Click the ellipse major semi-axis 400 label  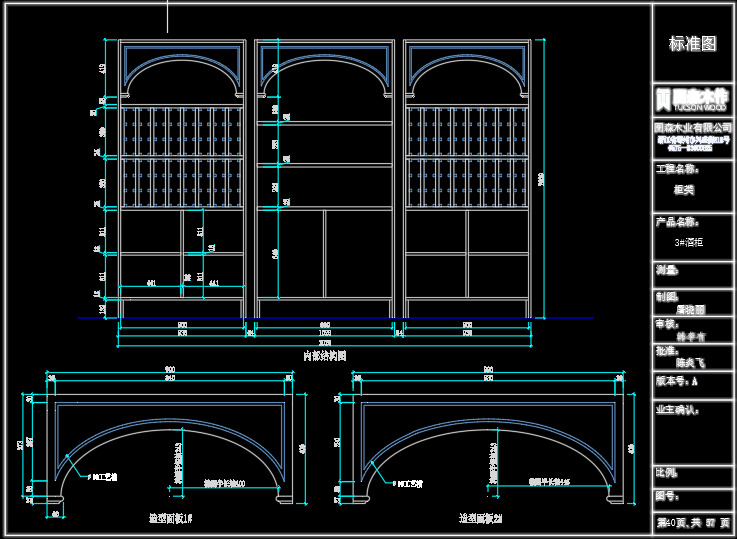224,483
